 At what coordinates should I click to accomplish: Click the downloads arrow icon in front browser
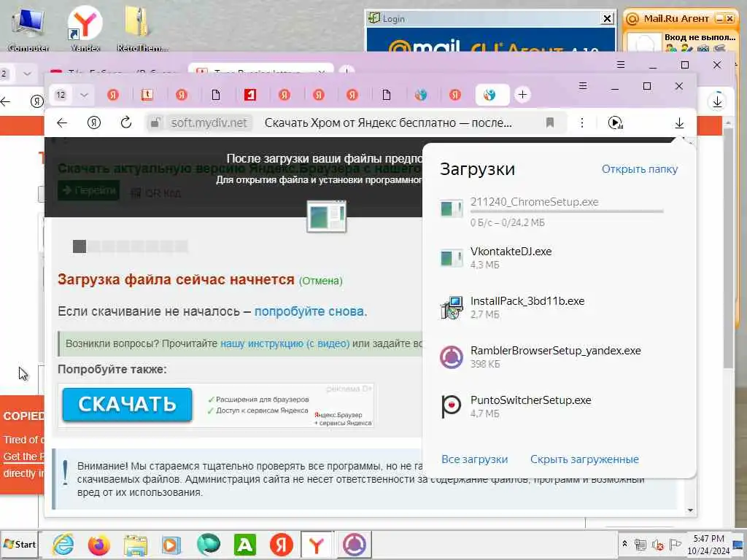click(679, 123)
